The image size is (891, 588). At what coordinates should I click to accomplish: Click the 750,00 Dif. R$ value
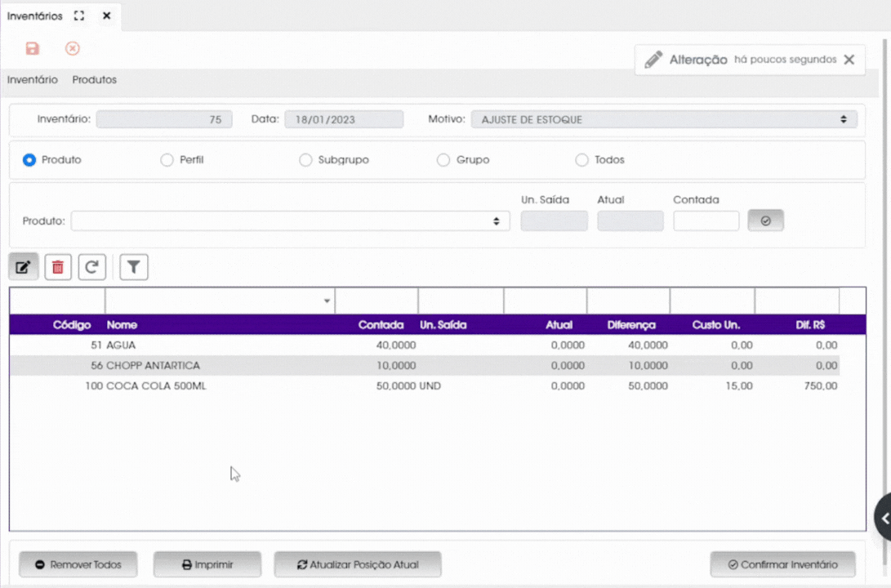tap(821, 386)
